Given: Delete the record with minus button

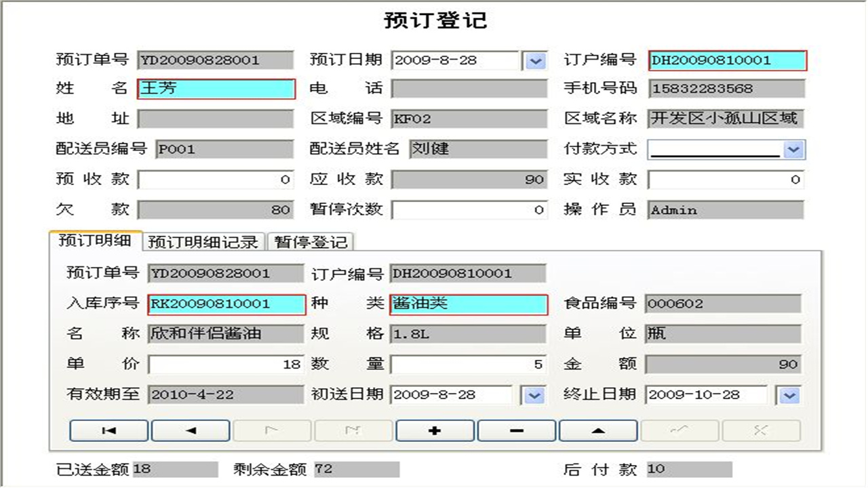Looking at the screenshot, I should 517,430.
